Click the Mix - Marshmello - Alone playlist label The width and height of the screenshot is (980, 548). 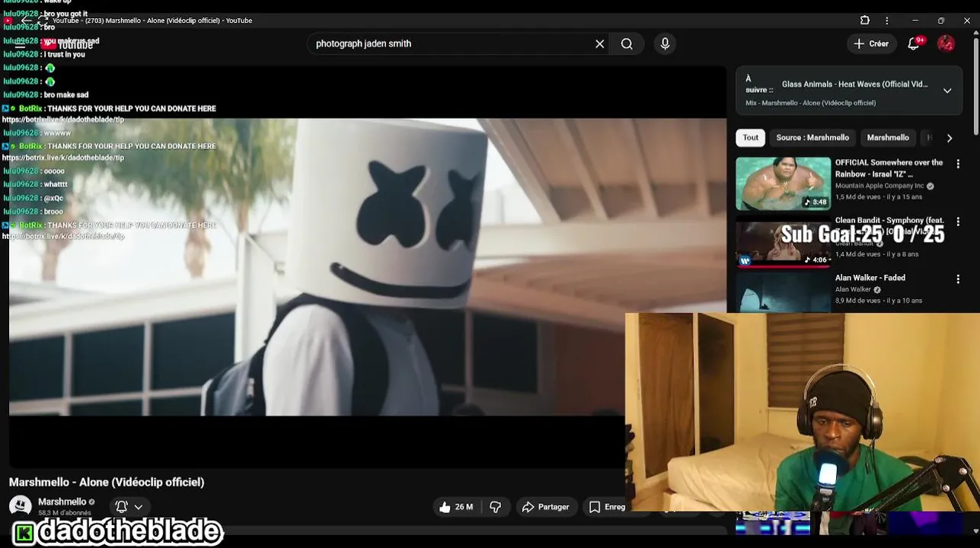[x=810, y=103]
